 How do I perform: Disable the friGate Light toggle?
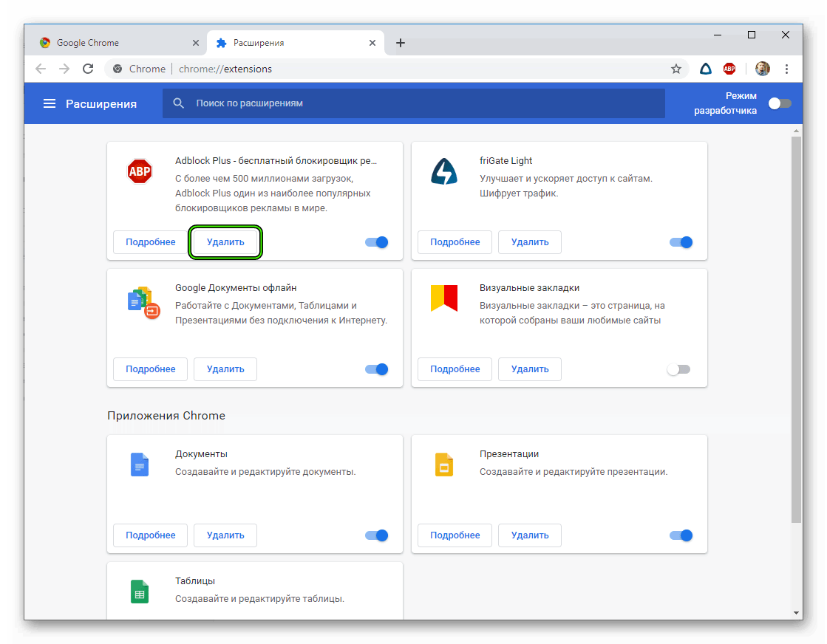pos(681,242)
